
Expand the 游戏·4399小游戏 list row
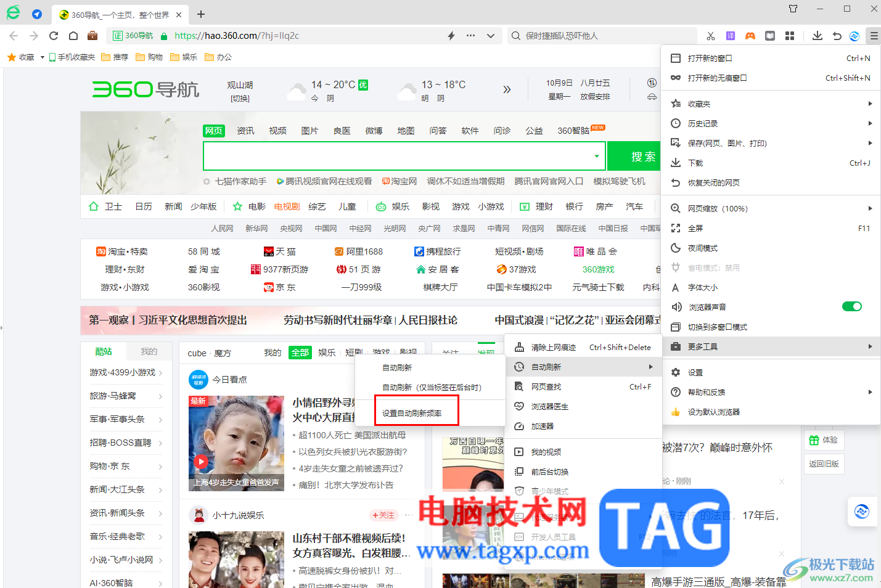pyautogui.click(x=126, y=372)
